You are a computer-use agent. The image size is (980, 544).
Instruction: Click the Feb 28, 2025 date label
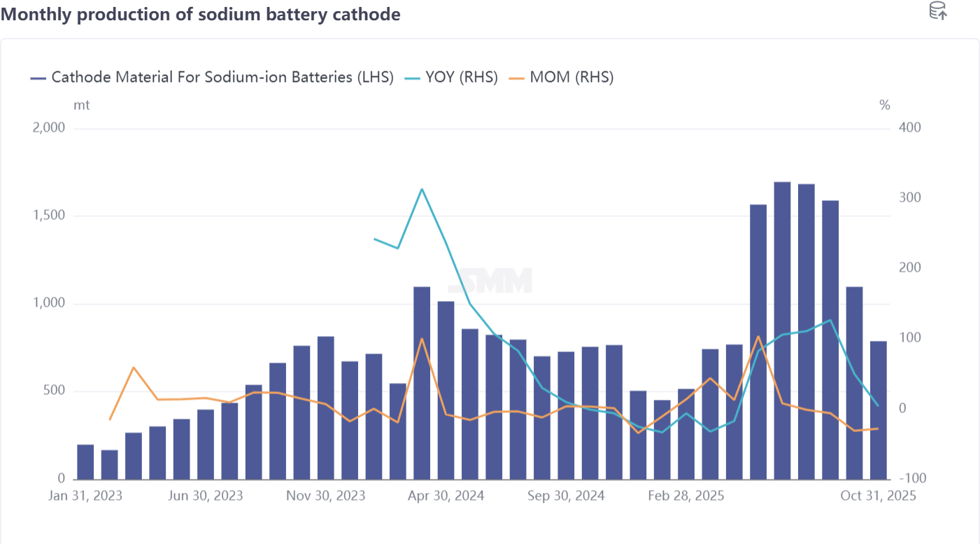click(x=686, y=496)
